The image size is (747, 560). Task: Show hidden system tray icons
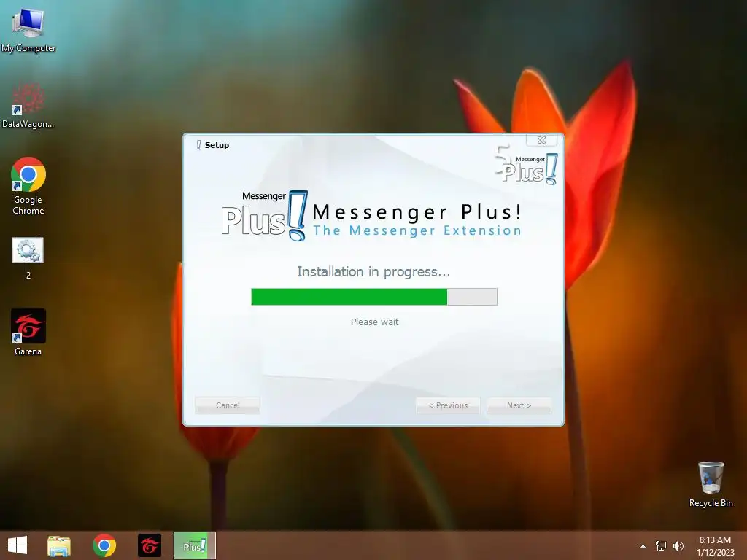643,546
